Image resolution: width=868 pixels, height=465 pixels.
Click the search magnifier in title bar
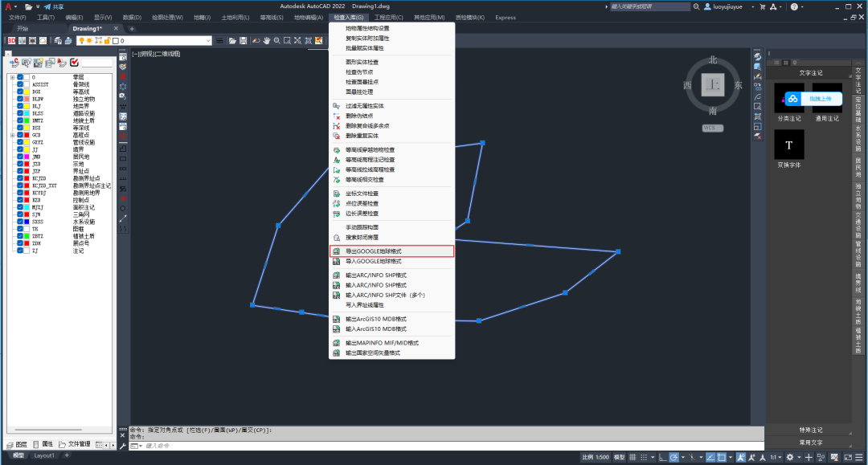pyautogui.click(x=696, y=6)
